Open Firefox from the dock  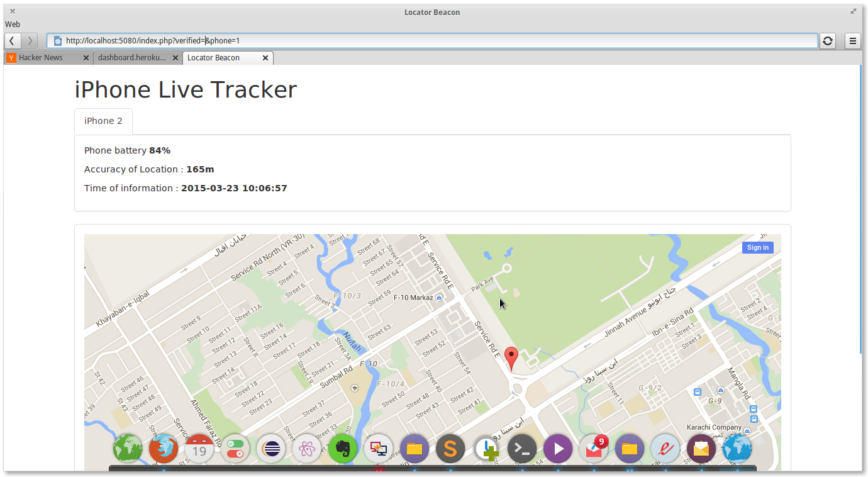click(x=164, y=449)
